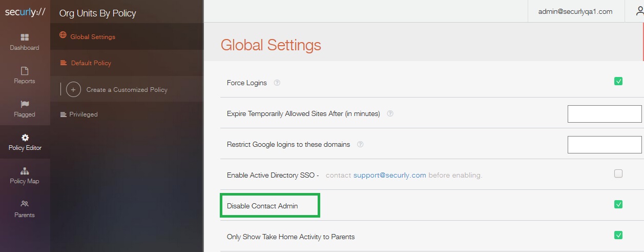Enable the Active Directory SSO checkbox
This screenshot has height=252, width=644.
[x=618, y=173]
